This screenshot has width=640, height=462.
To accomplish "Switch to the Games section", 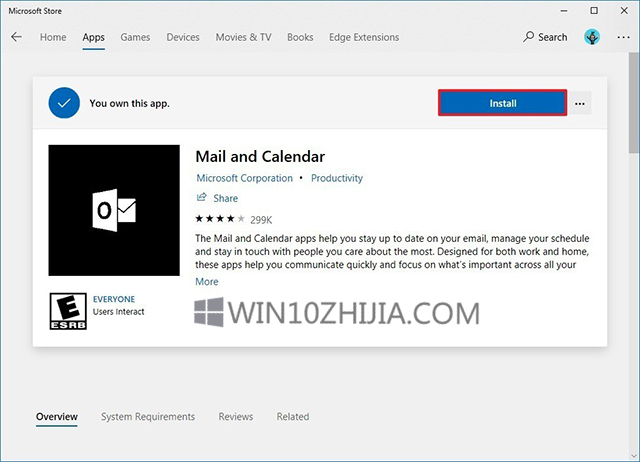I will point(135,37).
